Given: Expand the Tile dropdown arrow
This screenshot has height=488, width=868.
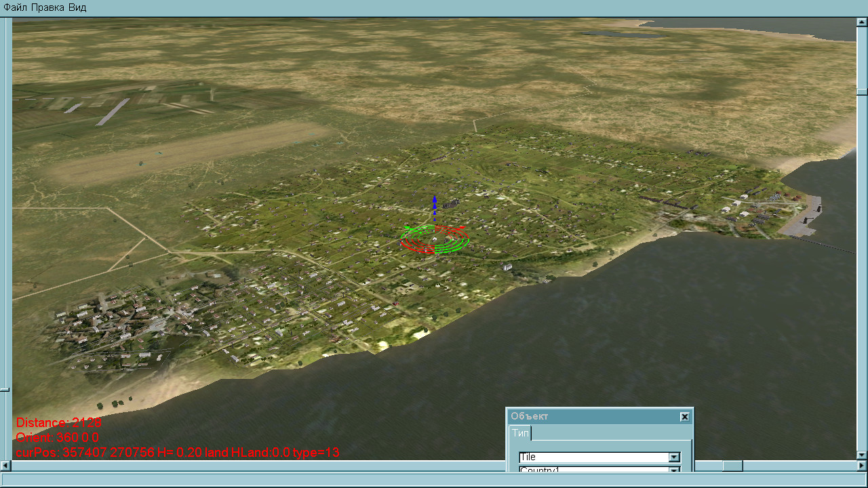Looking at the screenshot, I should pos(674,457).
